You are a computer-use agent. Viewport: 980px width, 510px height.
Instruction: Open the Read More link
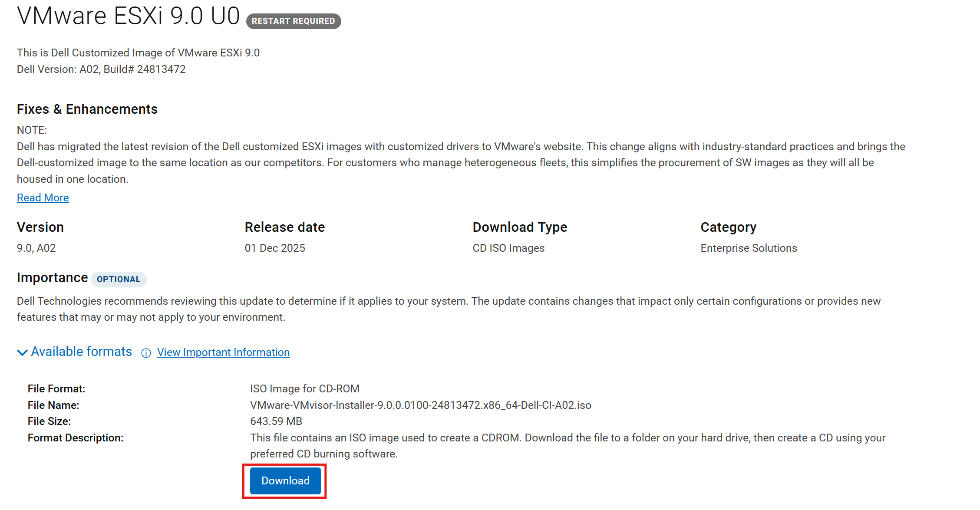pyautogui.click(x=43, y=197)
